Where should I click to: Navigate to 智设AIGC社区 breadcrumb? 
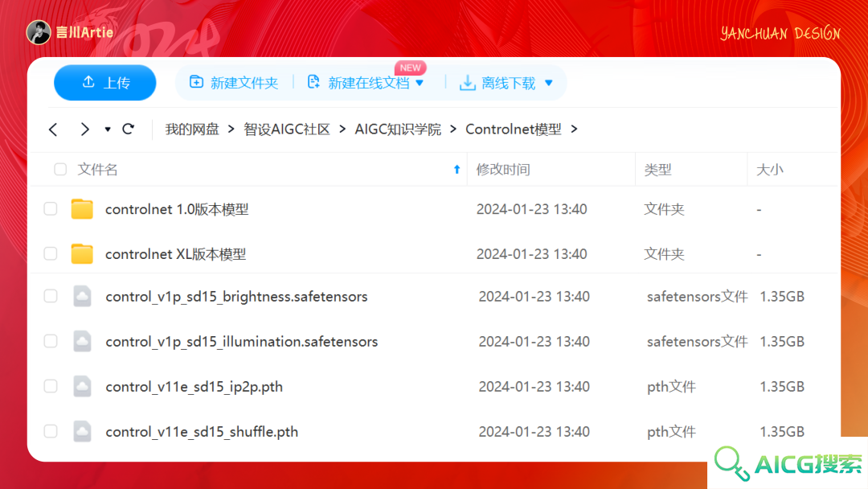287,129
